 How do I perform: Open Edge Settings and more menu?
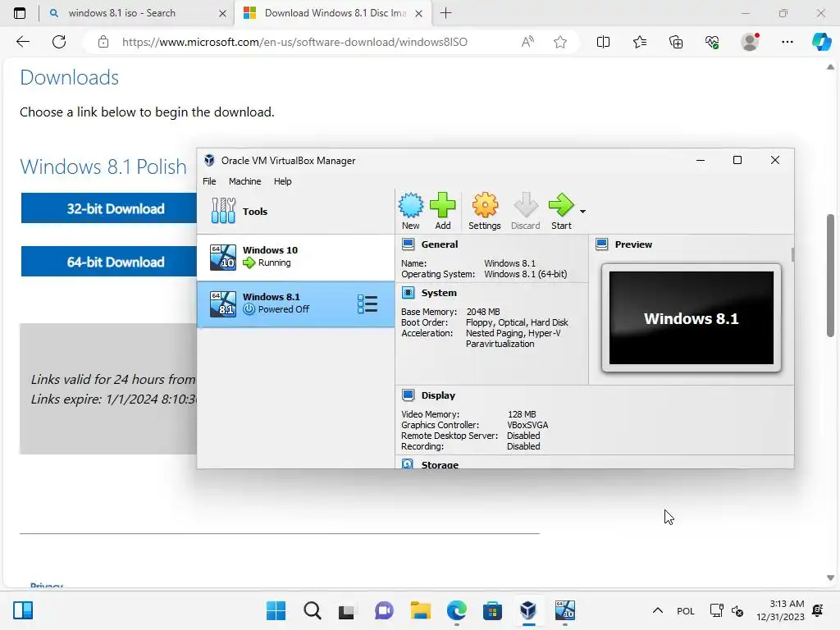pos(787,42)
